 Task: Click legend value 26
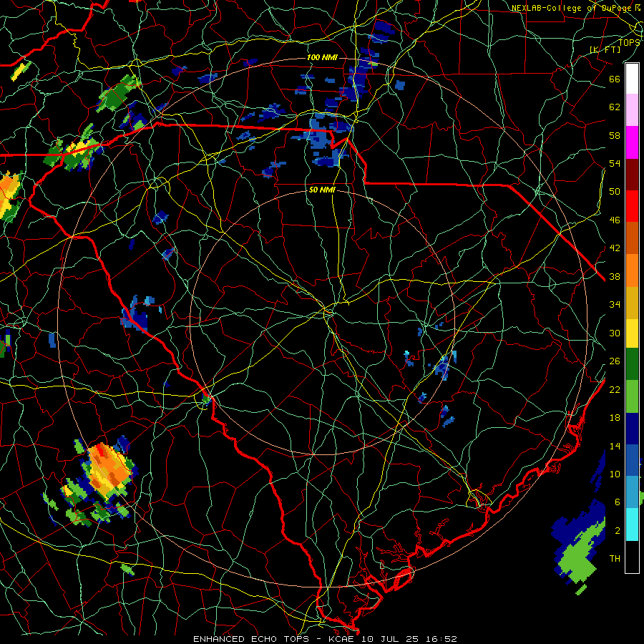click(615, 361)
